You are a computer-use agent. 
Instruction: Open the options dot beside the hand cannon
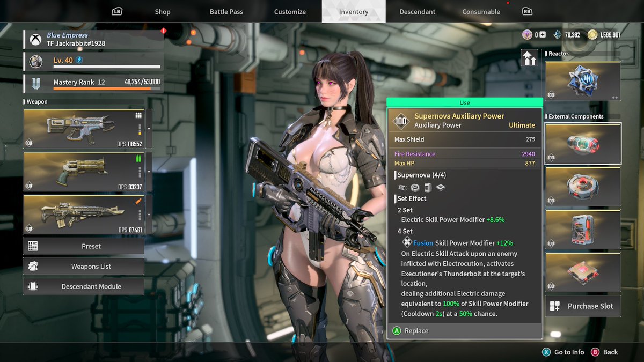[x=149, y=172]
